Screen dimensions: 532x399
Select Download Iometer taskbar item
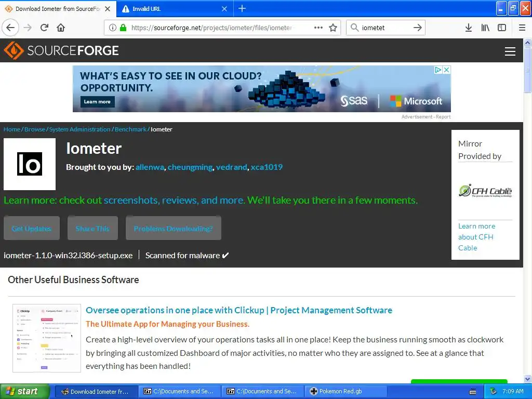96,391
